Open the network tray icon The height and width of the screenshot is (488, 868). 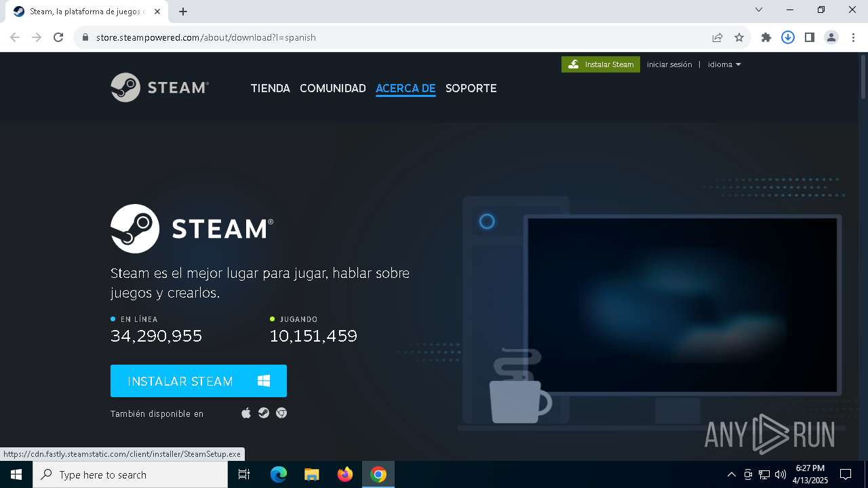(764, 474)
